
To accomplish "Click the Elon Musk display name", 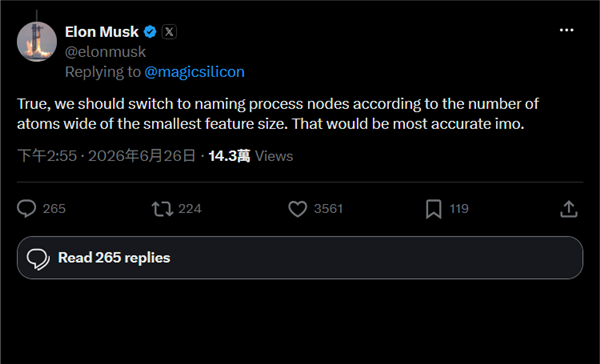I will coord(102,32).
